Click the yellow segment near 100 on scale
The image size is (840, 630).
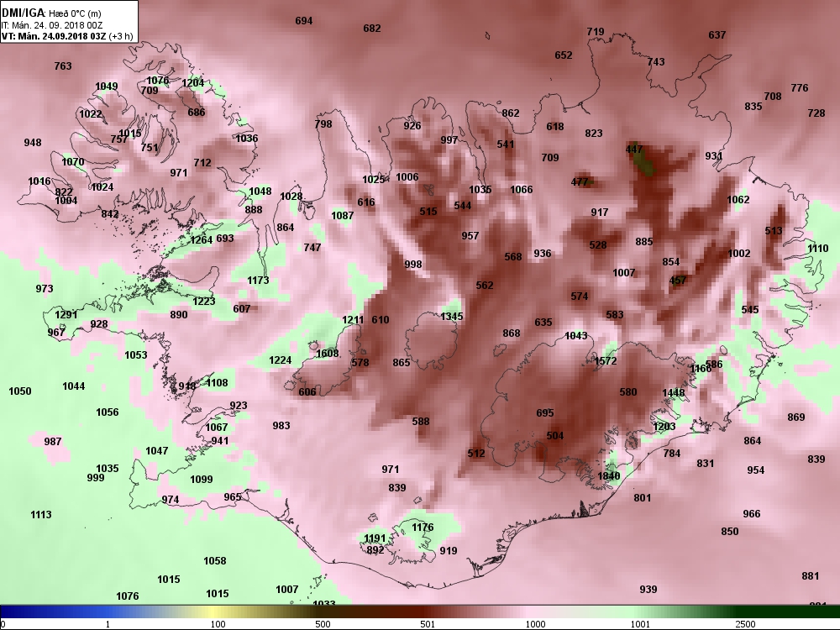pyautogui.click(x=214, y=612)
